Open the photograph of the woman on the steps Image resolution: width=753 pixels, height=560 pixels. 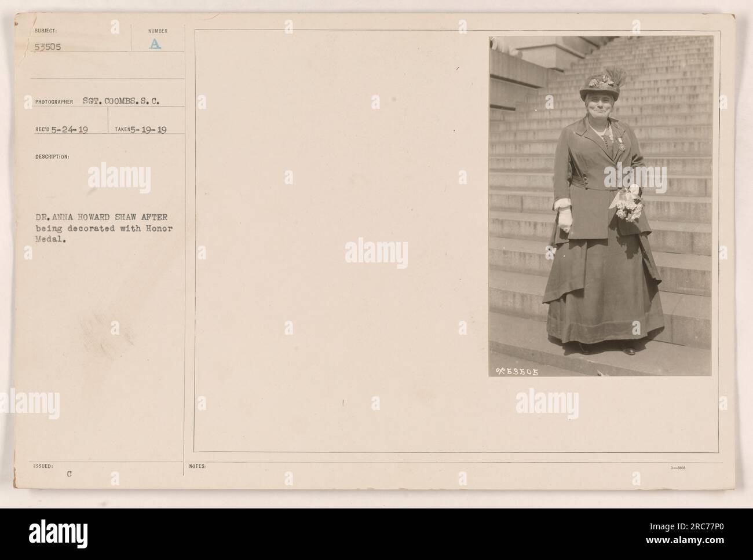coord(600,207)
